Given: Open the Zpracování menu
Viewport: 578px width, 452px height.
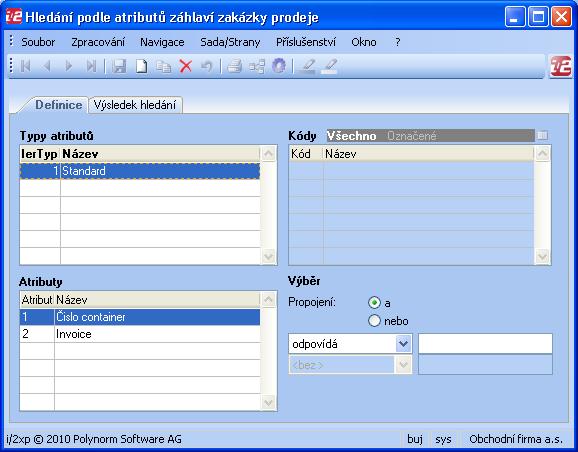Looking at the screenshot, I should click(98, 42).
